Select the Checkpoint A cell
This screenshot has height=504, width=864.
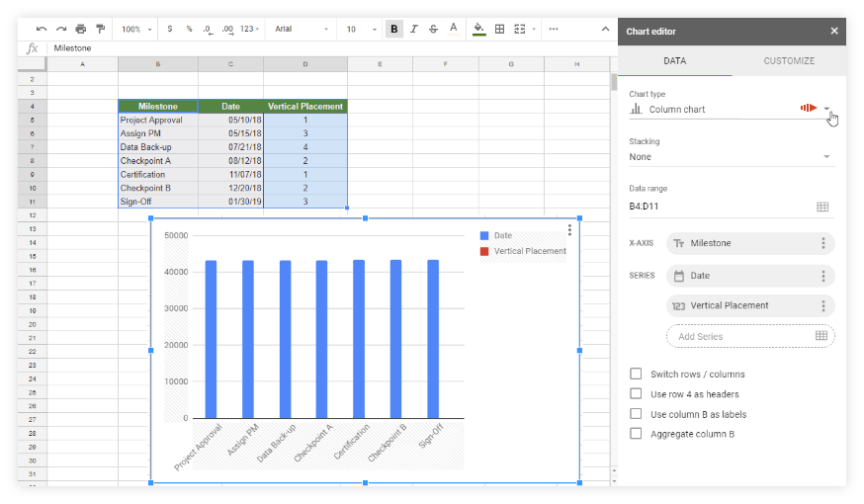pyautogui.click(x=158, y=160)
